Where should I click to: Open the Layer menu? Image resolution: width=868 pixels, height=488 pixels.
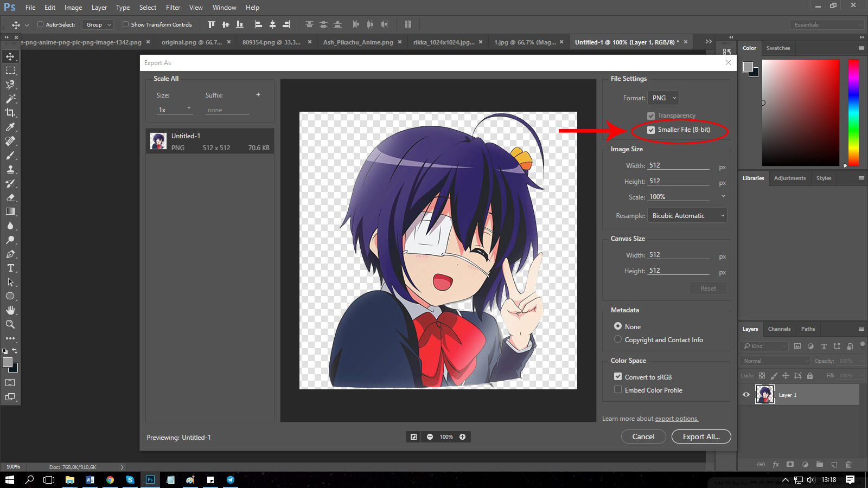(99, 8)
